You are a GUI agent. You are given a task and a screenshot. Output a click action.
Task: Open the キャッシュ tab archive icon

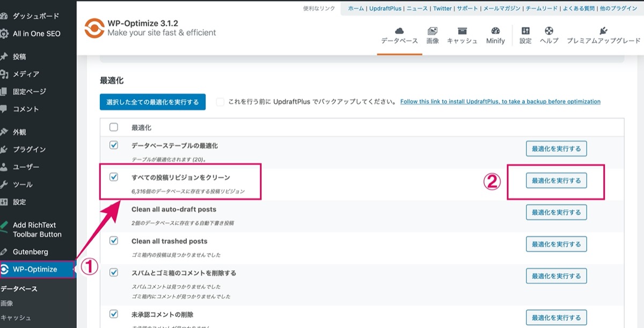coord(462,31)
